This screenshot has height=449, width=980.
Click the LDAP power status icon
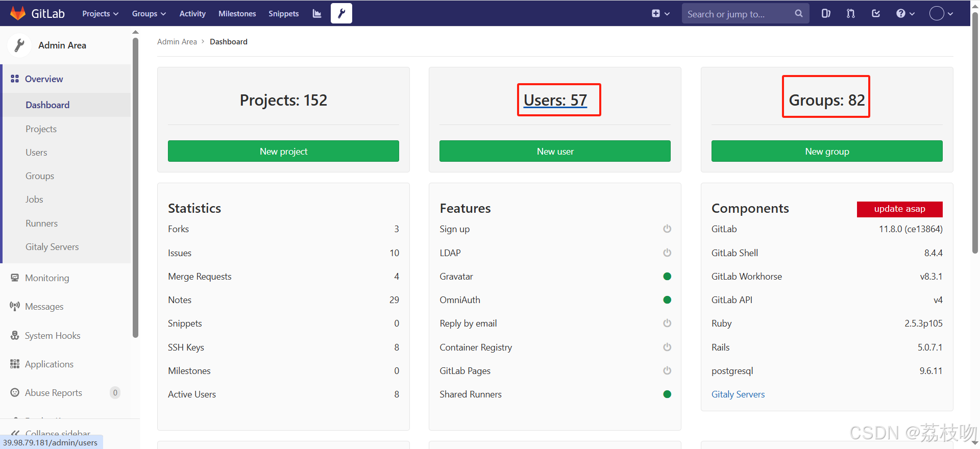pyautogui.click(x=667, y=253)
